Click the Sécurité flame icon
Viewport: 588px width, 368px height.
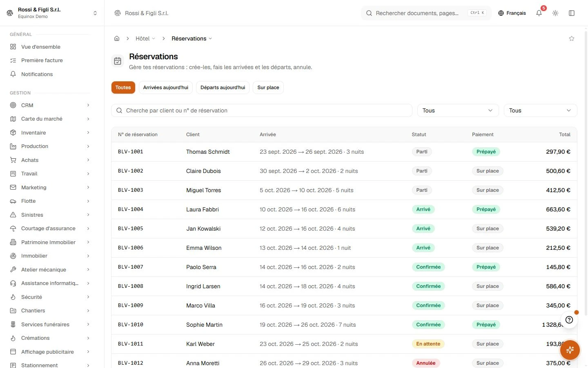click(13, 297)
